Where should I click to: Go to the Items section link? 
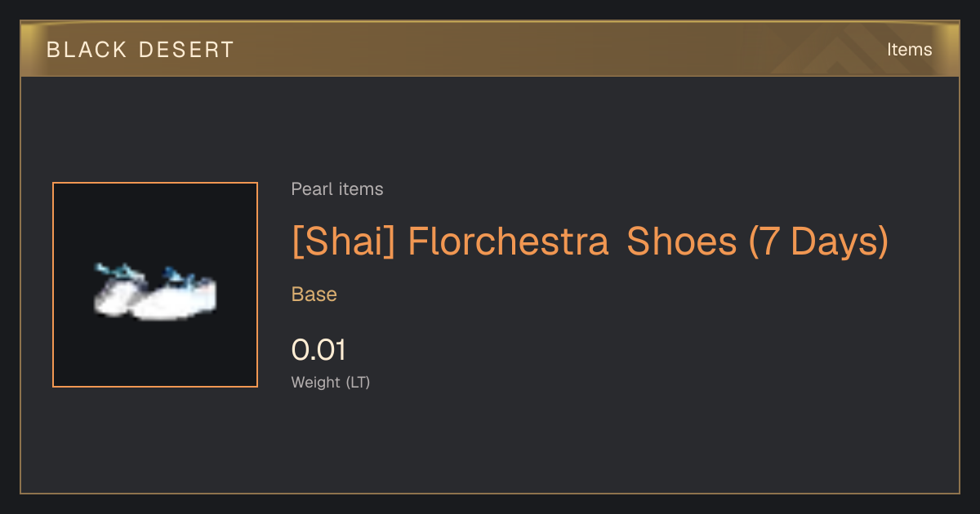click(909, 50)
